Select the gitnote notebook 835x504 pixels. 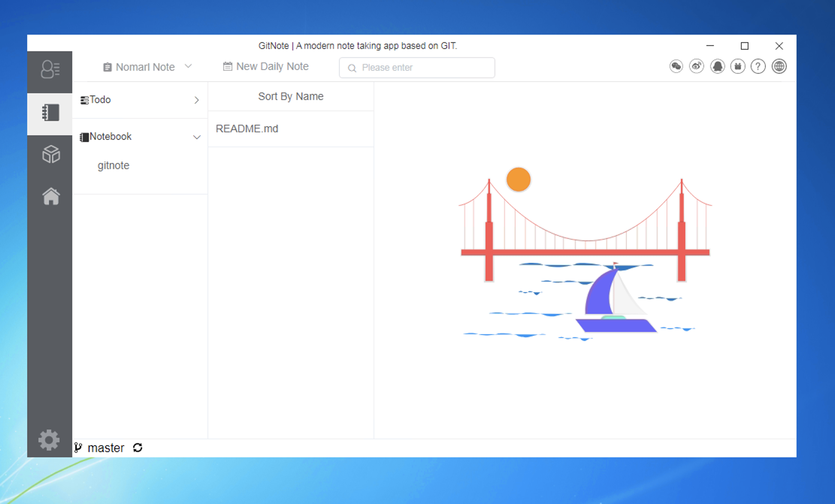tap(113, 165)
